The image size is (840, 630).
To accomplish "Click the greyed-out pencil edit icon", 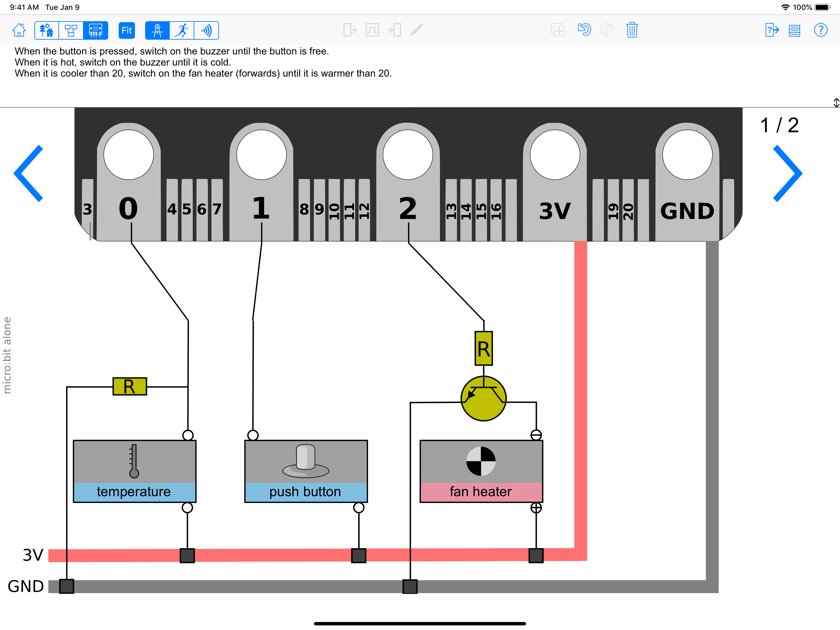I will (x=417, y=30).
